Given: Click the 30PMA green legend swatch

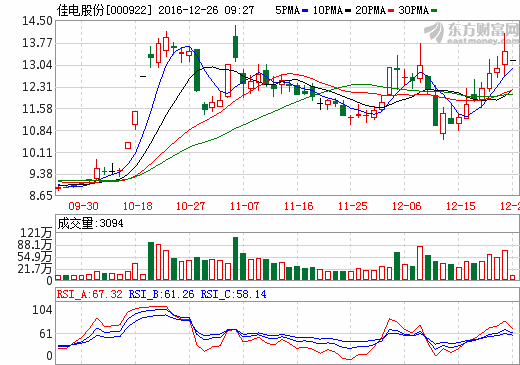Looking at the screenshot, I should tap(434, 11).
